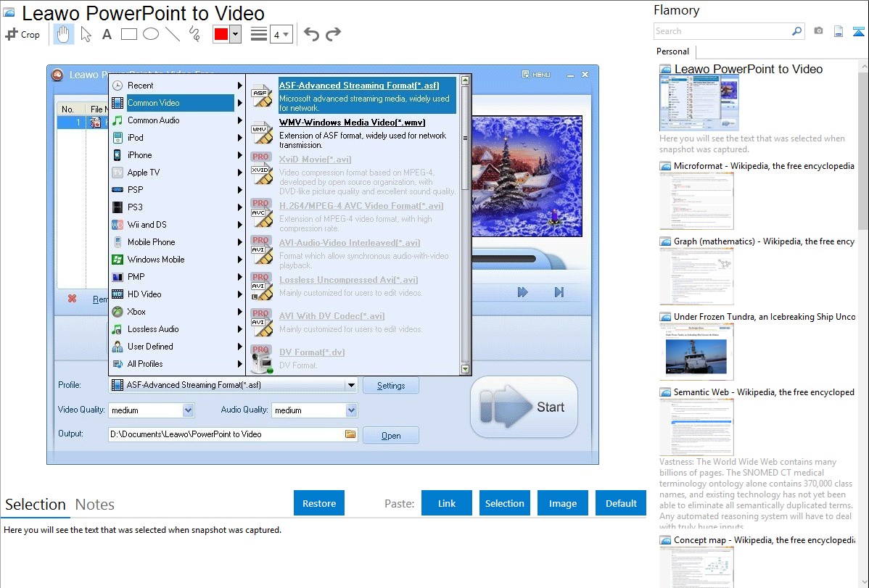Choose XviD Movie avi format

[353, 175]
